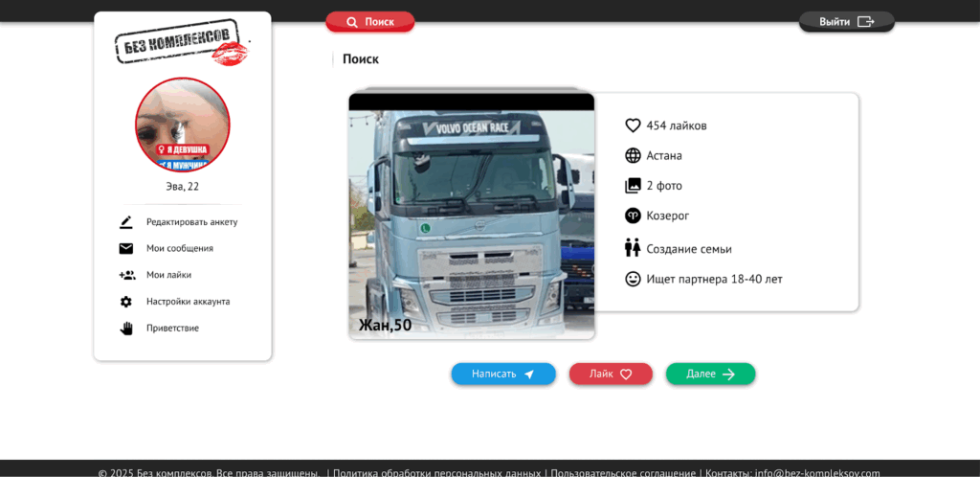Open Пользовательское соглашение footer link
Screen dimensions: 980x477
623,472
